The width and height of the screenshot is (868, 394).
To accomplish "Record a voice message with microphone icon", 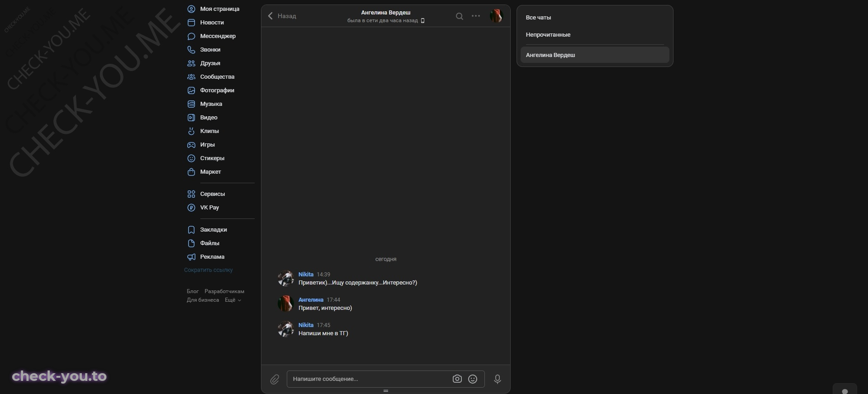I will [498, 379].
